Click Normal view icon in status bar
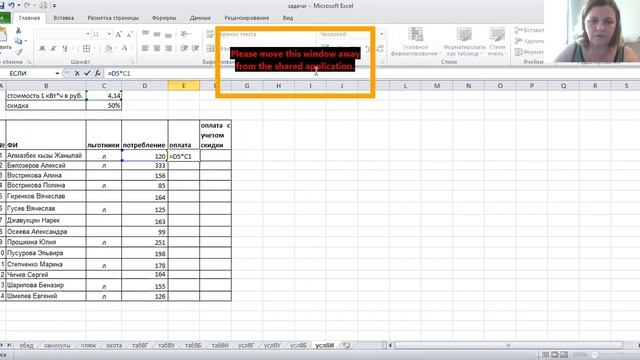 tap(545, 355)
